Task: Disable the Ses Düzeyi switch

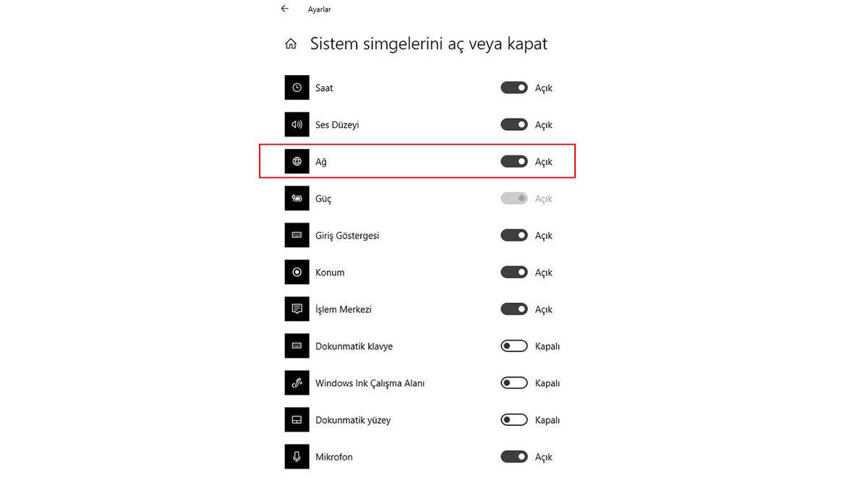Action: (x=514, y=124)
